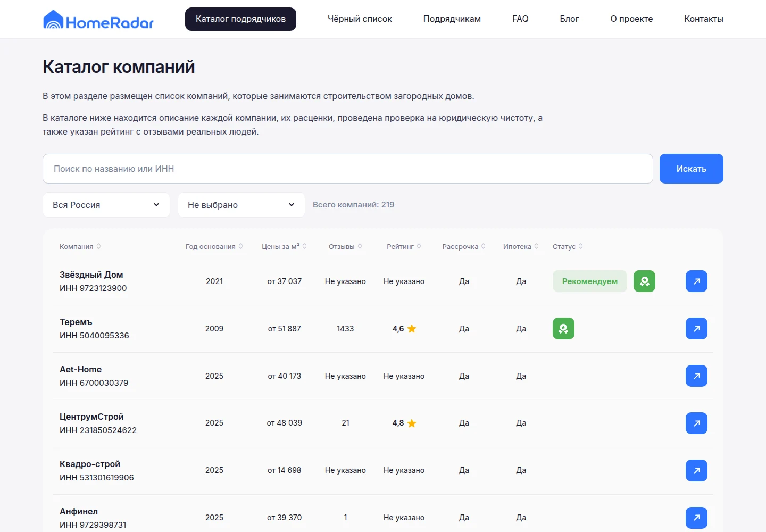Screen dimensions: 766x532
Task: Open the ЦентрумСтрой company name
Action: point(91,417)
